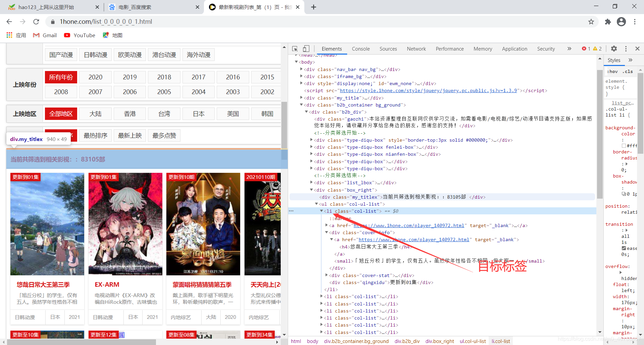This screenshot has height=345, width=644.
Task: Expand the nianfen-box div node
Action: click(x=311, y=154)
